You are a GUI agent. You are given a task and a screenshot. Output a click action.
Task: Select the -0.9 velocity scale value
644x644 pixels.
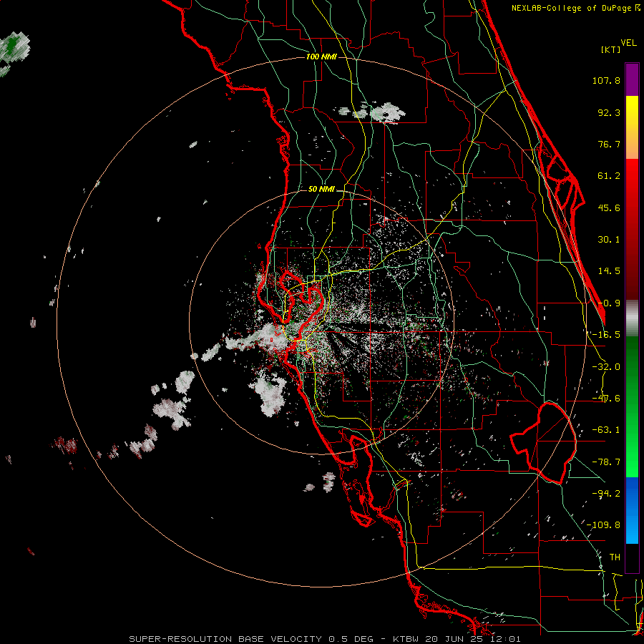(x=609, y=303)
